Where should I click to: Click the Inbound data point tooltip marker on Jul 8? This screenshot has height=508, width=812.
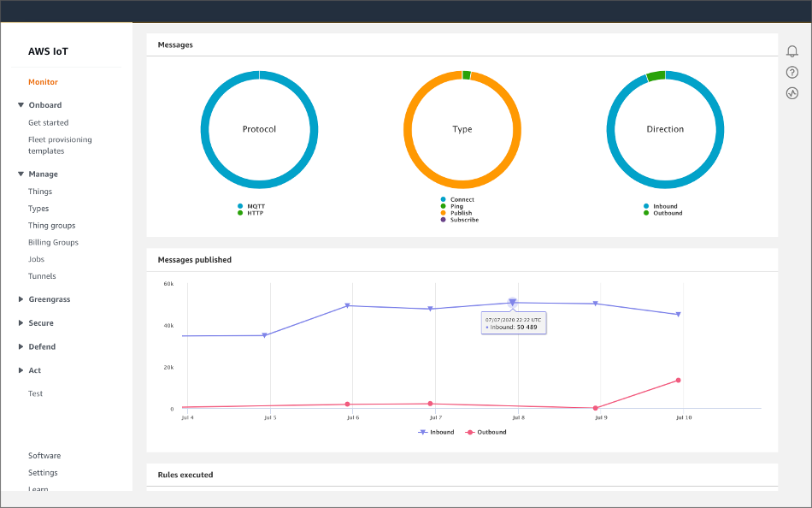click(511, 303)
